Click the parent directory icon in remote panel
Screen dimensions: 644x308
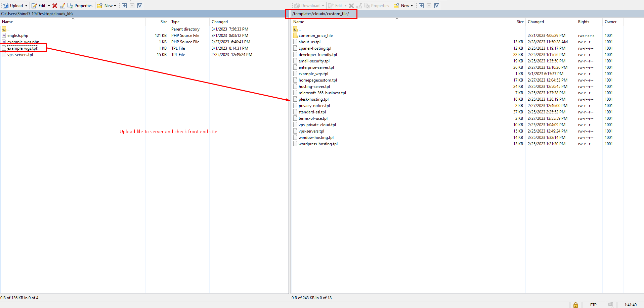296,29
